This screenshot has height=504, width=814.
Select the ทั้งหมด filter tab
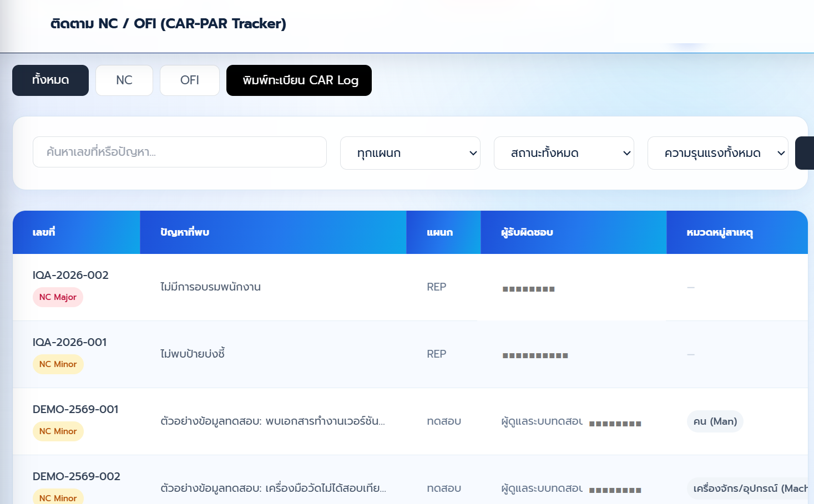coord(50,80)
